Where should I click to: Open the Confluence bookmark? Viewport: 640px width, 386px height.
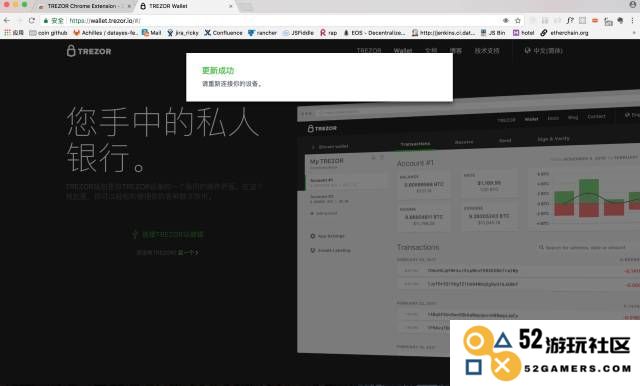pos(223,33)
